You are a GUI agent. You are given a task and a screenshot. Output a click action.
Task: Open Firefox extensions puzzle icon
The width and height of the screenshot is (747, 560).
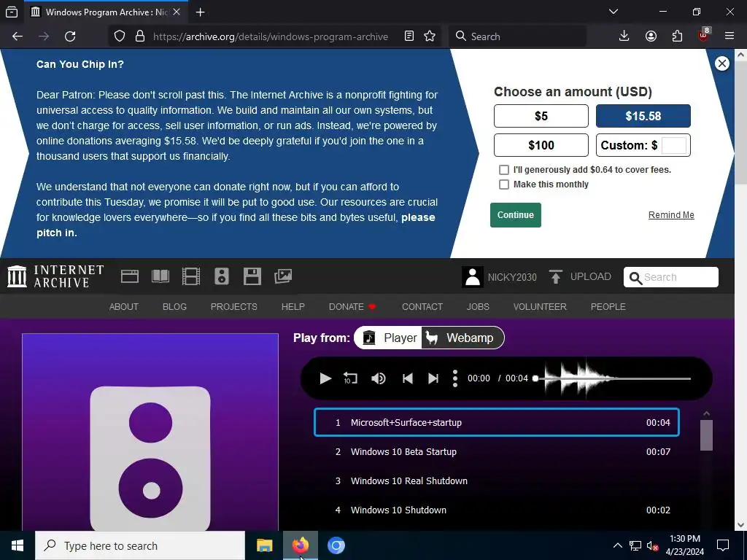pyautogui.click(x=677, y=36)
